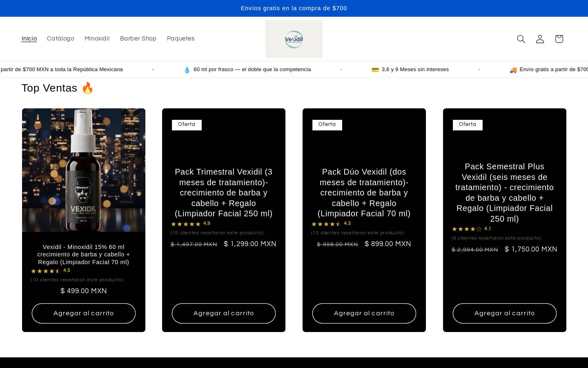Viewport: 588px width, 368px height.
Task: Click '(9 clientes reseñaron este producto)' text
Action: 497,238
